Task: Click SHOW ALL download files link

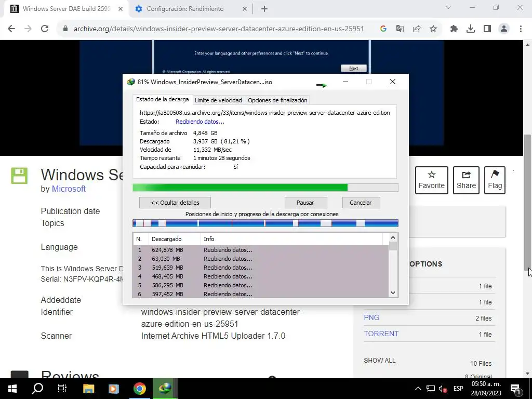Action: [x=380, y=361]
